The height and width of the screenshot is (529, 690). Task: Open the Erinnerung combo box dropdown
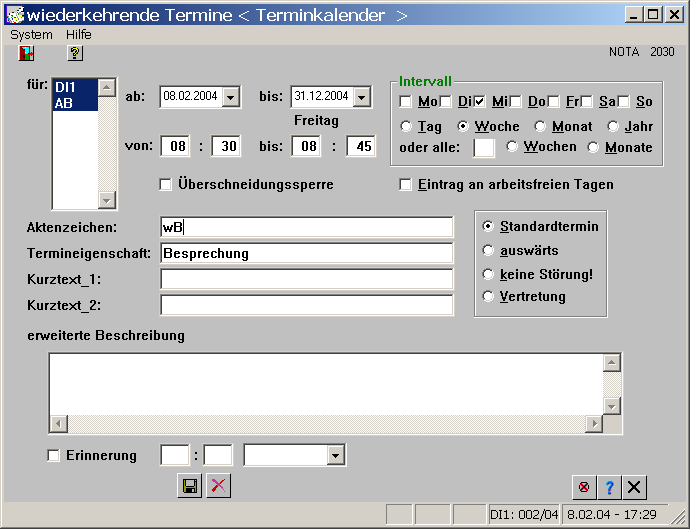[x=335, y=456]
